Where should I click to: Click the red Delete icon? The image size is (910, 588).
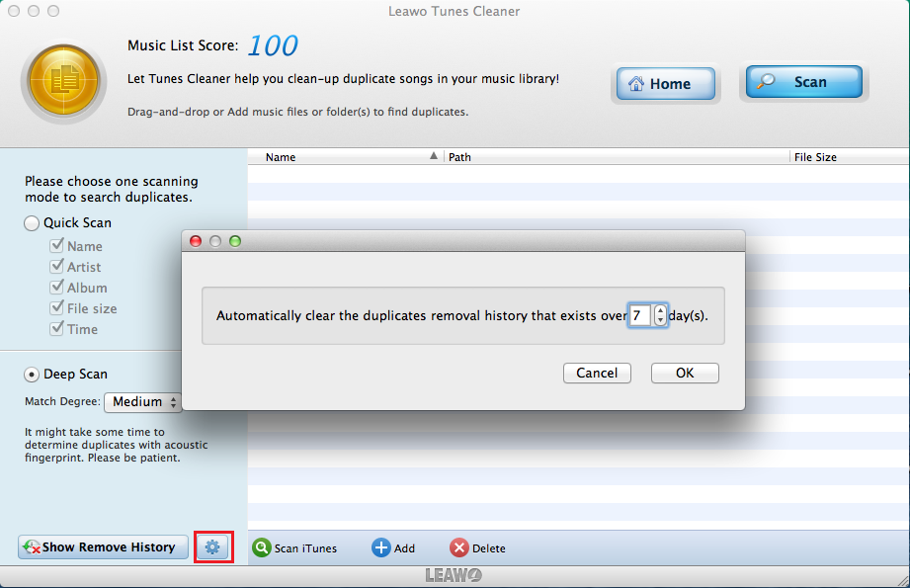[459, 547]
